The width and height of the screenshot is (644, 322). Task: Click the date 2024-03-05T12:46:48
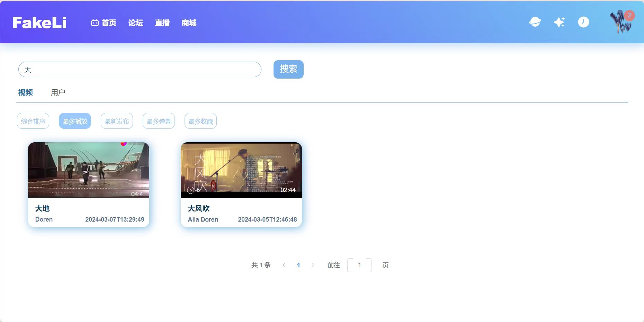267,220
